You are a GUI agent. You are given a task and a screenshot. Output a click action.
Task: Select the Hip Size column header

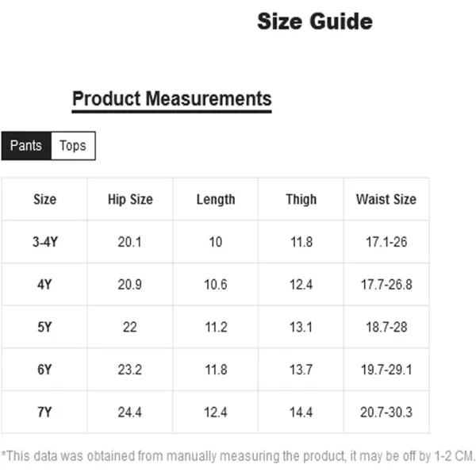tap(130, 199)
